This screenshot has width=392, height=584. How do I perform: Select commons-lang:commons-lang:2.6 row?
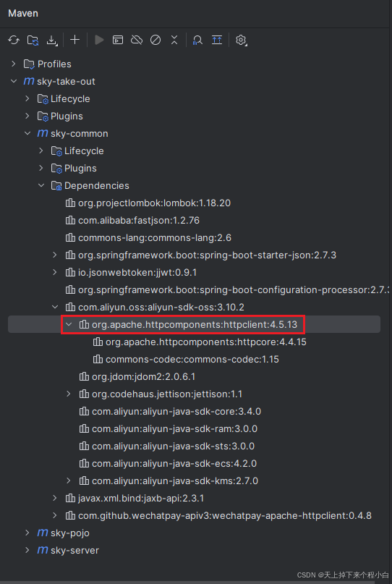coord(194,237)
